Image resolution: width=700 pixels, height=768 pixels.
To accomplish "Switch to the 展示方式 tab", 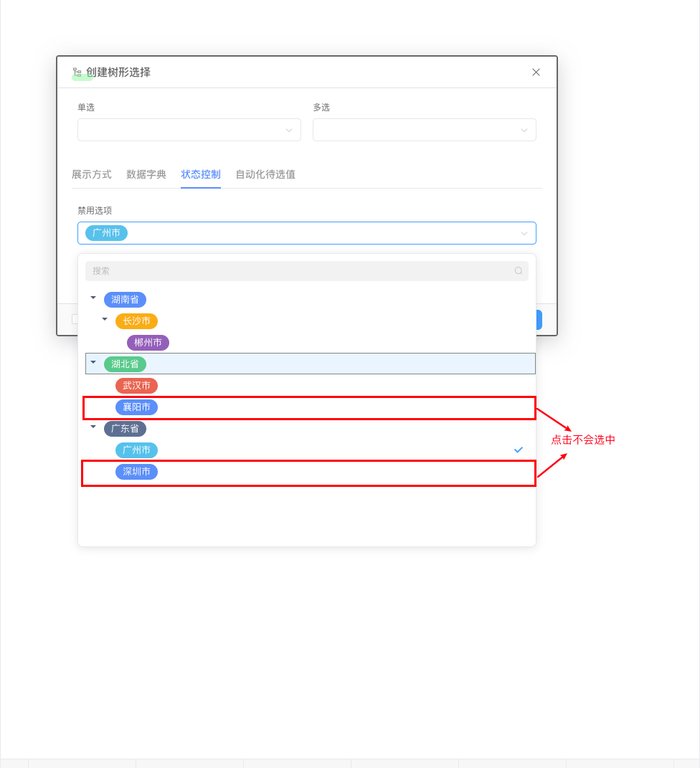I will click(x=92, y=174).
